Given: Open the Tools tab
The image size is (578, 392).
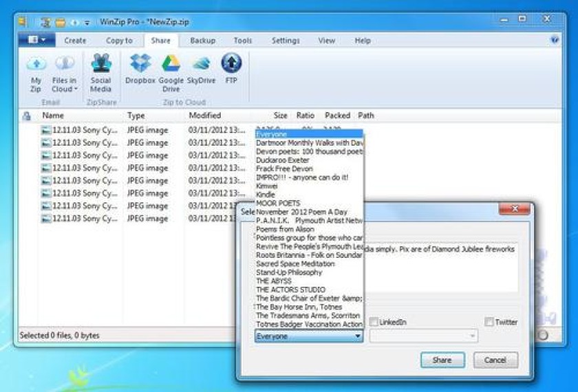Looking at the screenshot, I should tap(242, 41).
